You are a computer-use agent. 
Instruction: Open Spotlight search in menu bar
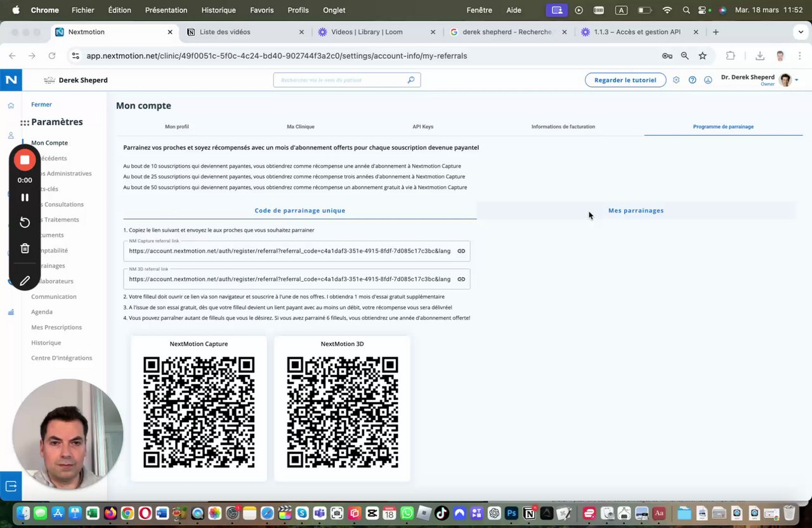(686, 10)
